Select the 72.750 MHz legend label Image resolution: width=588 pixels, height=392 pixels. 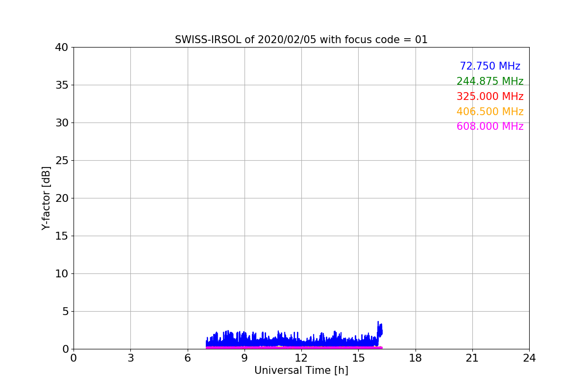coord(490,66)
